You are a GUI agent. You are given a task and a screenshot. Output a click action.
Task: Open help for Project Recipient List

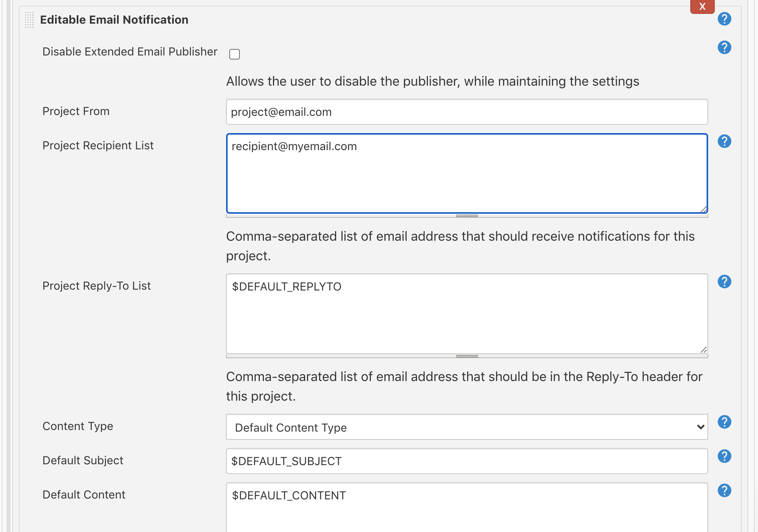point(724,141)
